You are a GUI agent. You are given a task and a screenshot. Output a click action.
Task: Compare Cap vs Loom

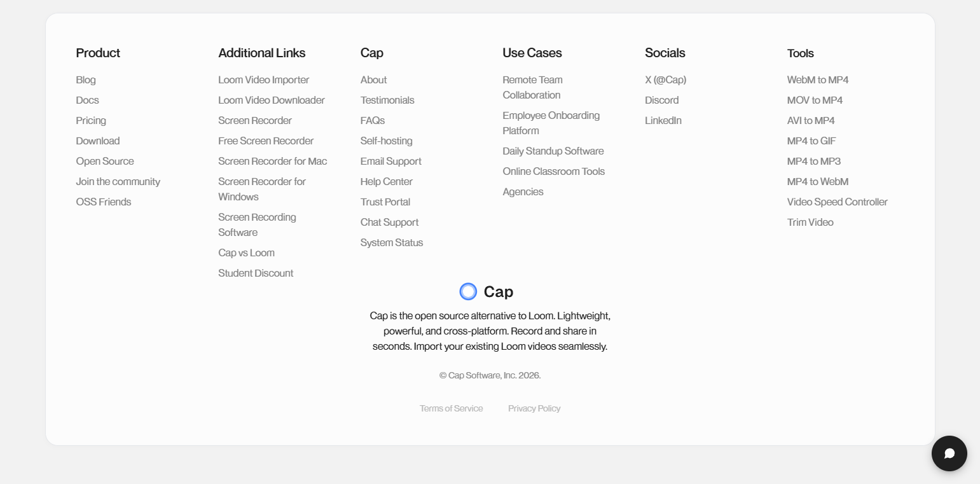tap(246, 252)
